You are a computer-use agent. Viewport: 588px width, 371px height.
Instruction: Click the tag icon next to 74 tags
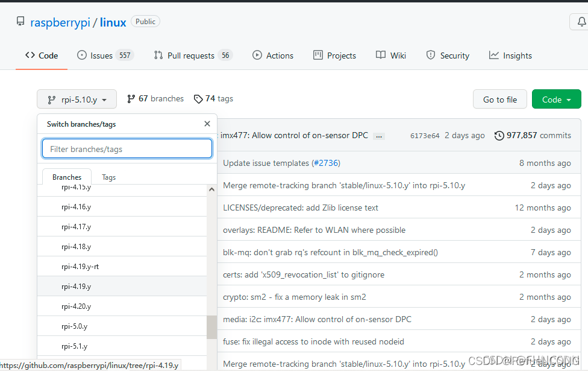click(198, 99)
